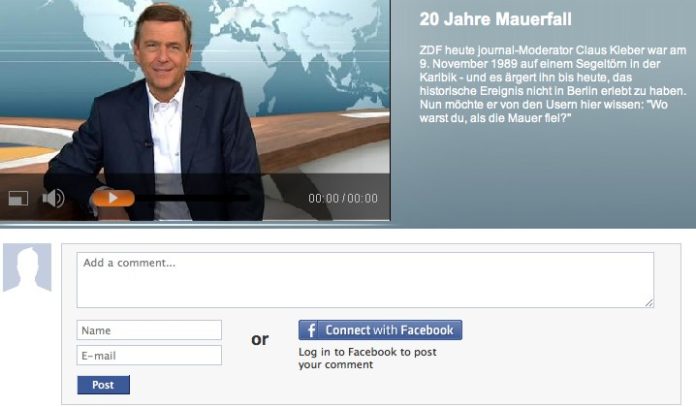Click the 00:00 / 00:00 time display
The height and width of the screenshot is (407, 696).
pyautogui.click(x=343, y=198)
